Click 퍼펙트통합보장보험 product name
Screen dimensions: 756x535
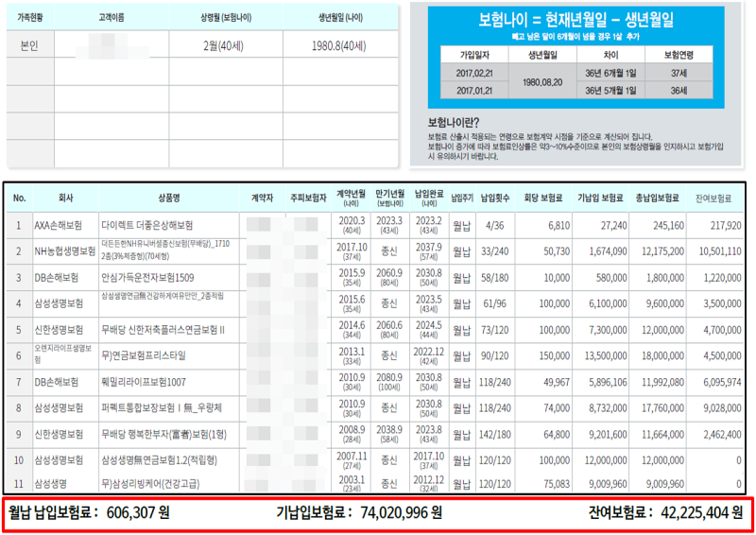click(x=161, y=408)
